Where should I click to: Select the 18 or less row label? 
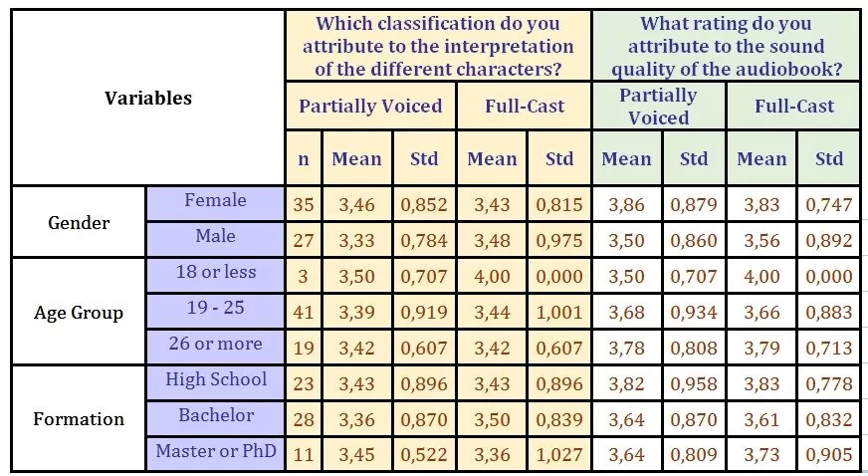tap(215, 272)
